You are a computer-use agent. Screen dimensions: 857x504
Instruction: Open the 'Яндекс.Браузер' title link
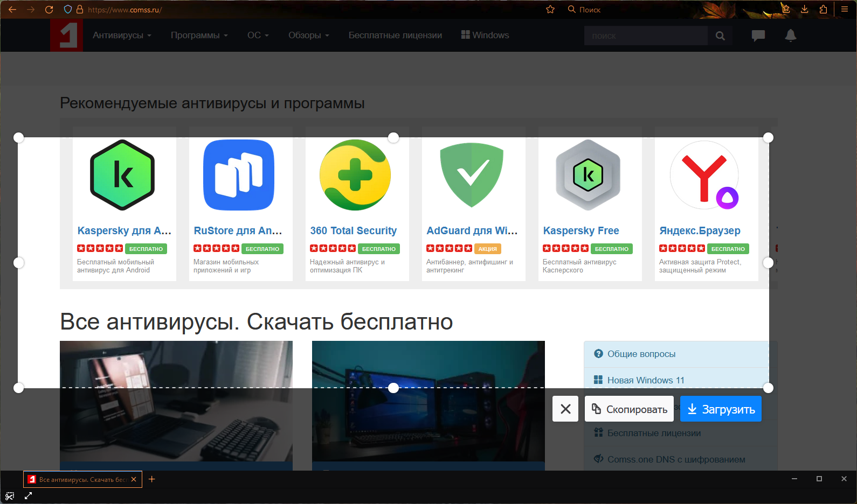(x=700, y=230)
